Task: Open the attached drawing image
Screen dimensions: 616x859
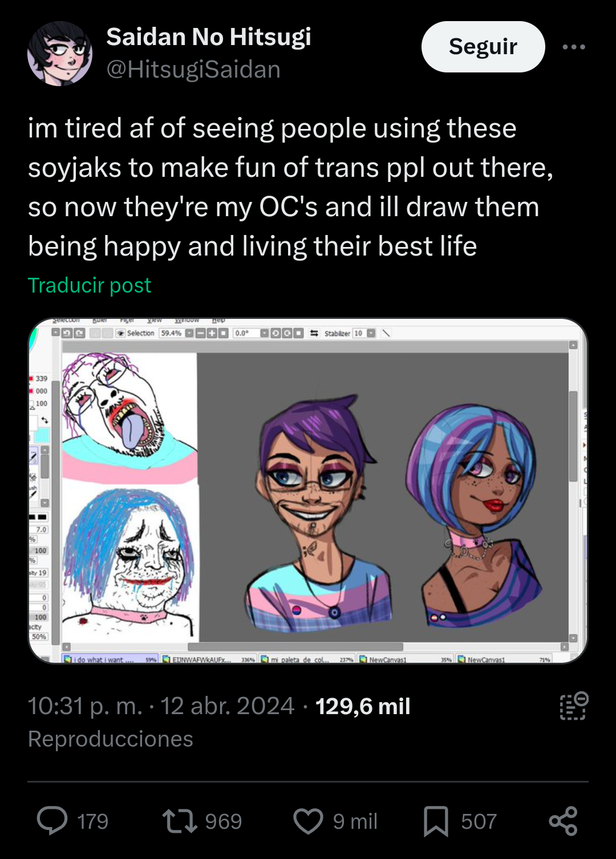Action: click(x=308, y=491)
